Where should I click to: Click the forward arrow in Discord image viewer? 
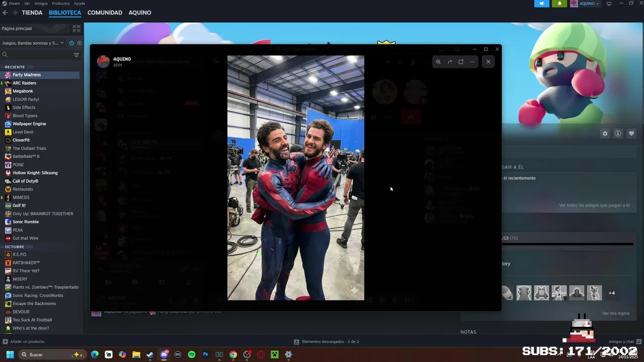tap(450, 62)
